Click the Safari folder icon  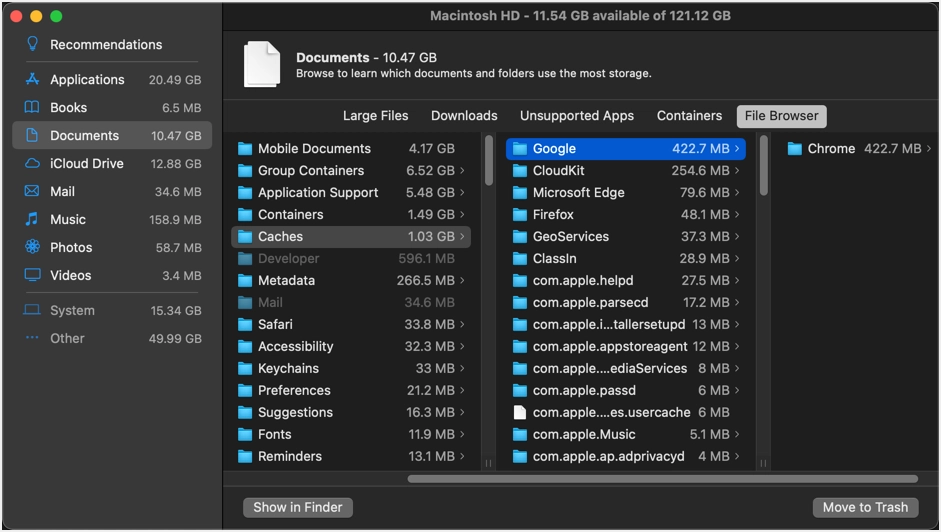pos(245,324)
